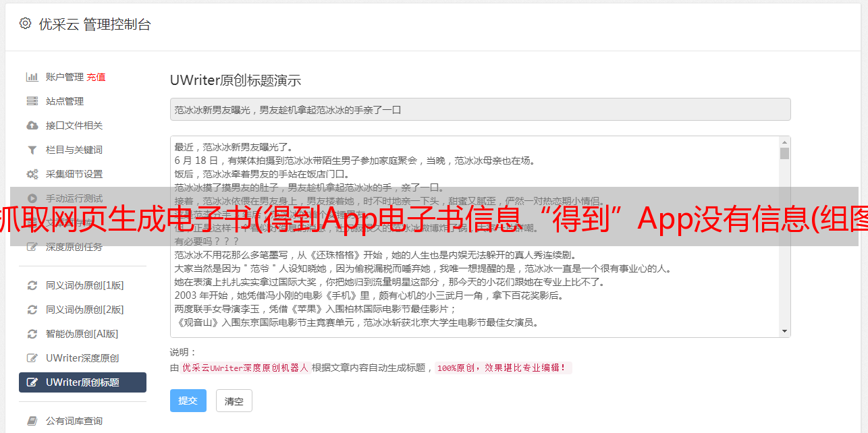
Task: Click the article textarea's scrollbar thumb
Action: point(784,154)
